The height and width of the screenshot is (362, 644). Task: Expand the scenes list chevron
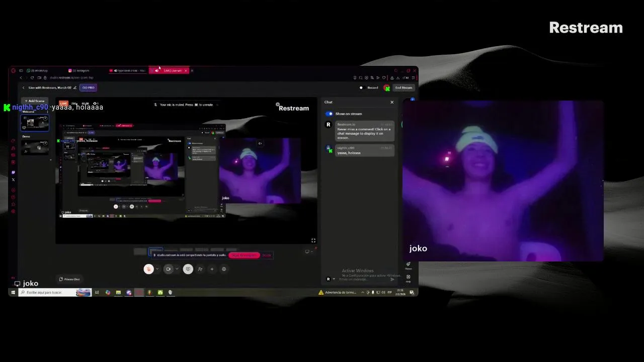click(50, 160)
